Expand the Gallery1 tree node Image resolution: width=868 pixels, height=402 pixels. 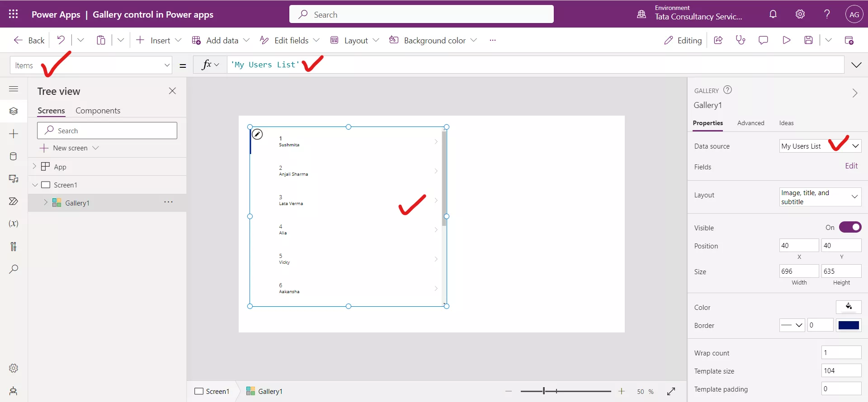(46, 202)
